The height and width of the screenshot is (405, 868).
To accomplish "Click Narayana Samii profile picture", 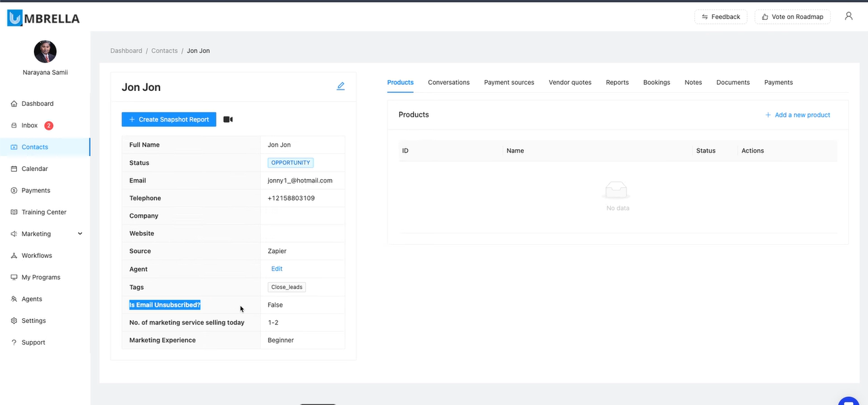I will tap(45, 52).
